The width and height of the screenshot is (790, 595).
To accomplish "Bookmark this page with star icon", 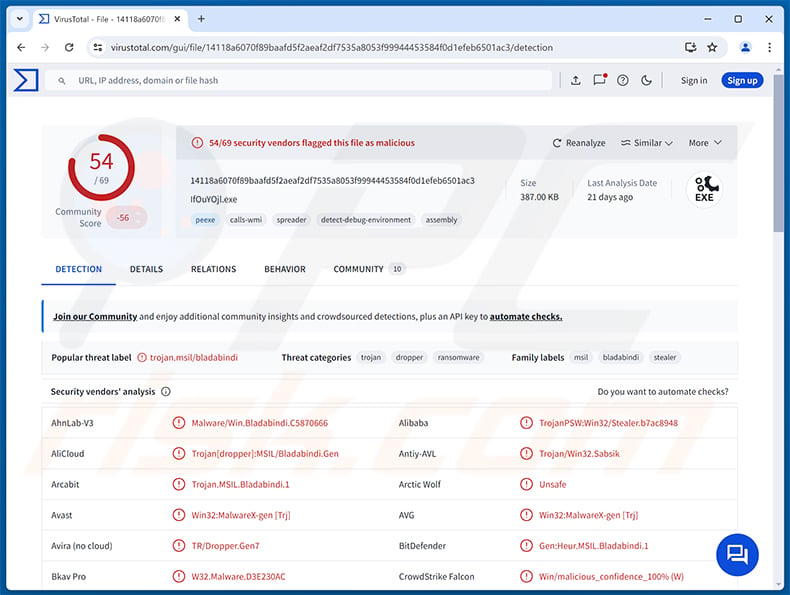I will tap(712, 47).
